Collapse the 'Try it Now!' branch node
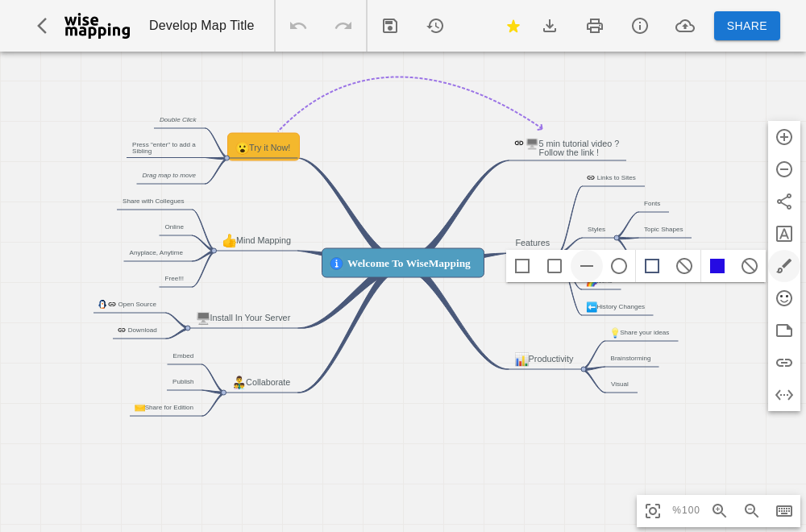 pos(226,158)
